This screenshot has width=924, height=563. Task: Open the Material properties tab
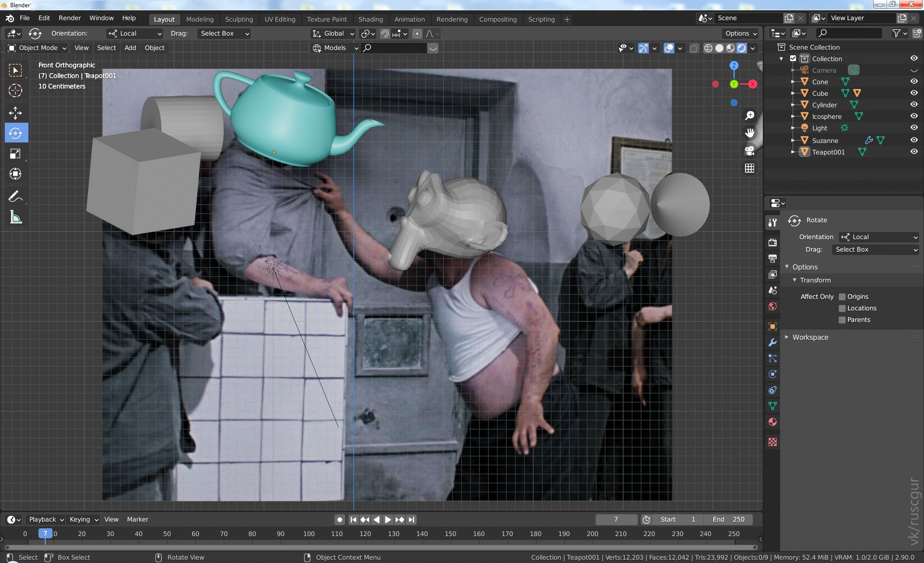point(772,422)
